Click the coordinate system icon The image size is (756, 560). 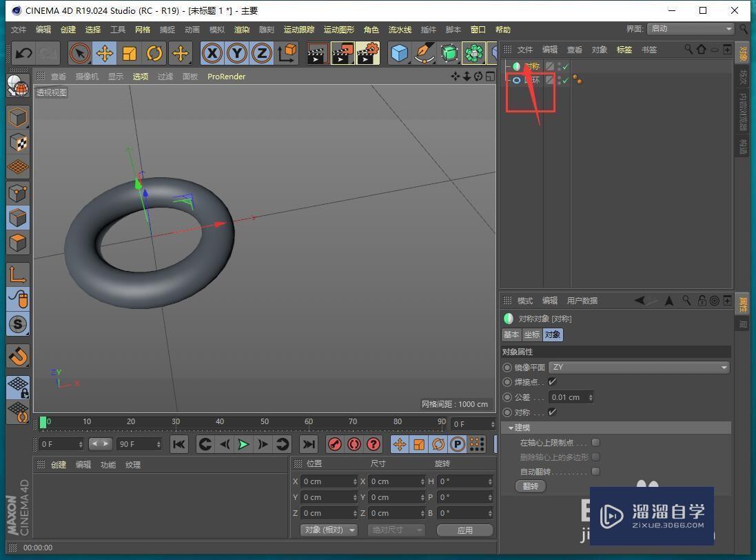tap(287, 53)
